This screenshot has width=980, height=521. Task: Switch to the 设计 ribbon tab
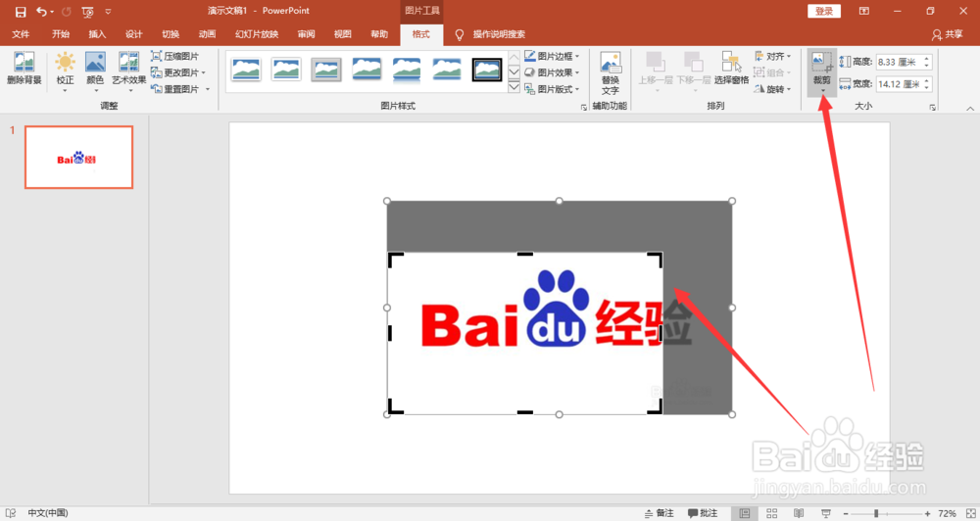pyautogui.click(x=133, y=34)
